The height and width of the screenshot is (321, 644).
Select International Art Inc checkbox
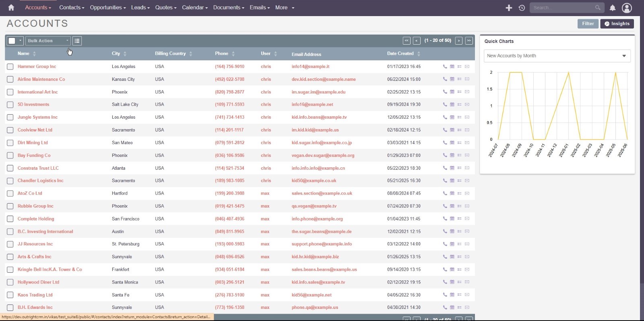coord(10,92)
